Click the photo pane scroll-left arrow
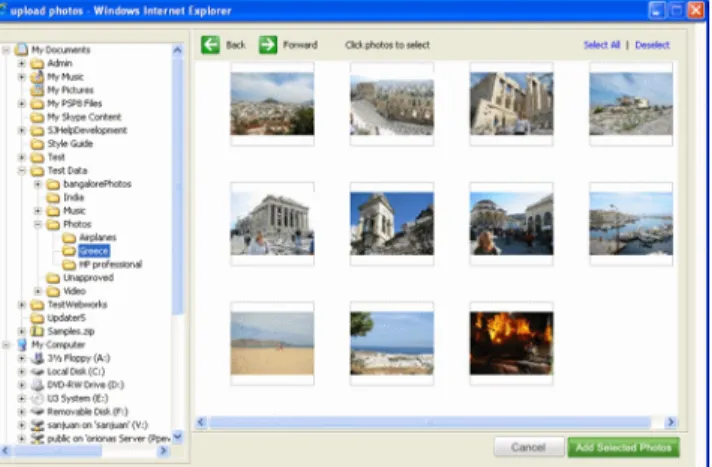The width and height of the screenshot is (712, 467). [201, 422]
